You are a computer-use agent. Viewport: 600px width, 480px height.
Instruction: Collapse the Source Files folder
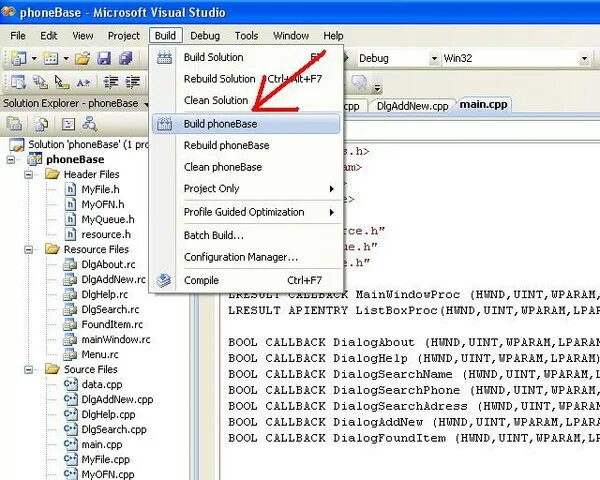28,370
